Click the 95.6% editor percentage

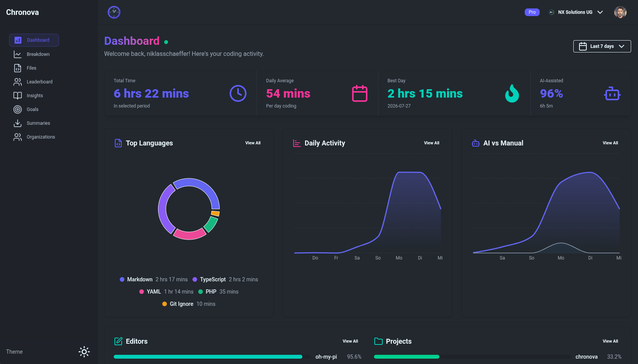click(x=354, y=357)
